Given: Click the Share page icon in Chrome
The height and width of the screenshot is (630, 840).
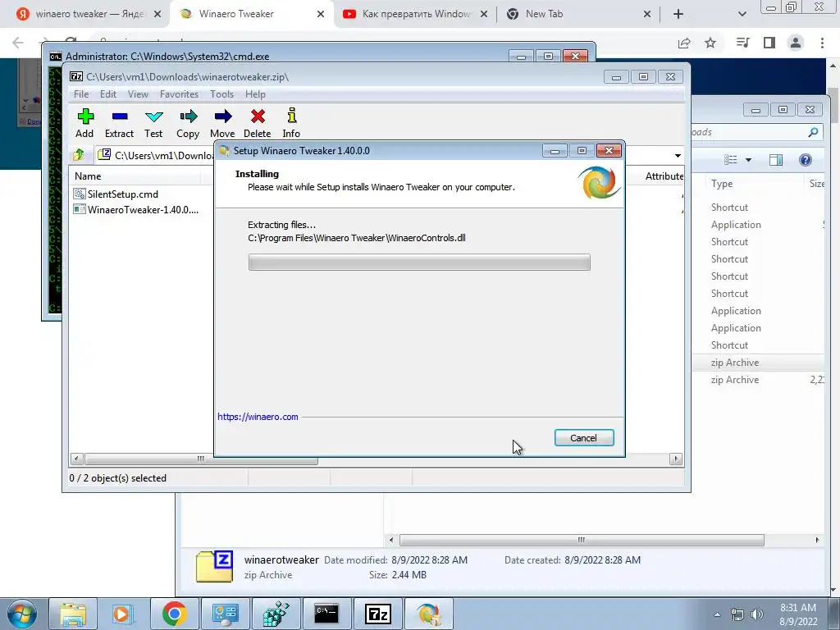Looking at the screenshot, I should pos(684,43).
